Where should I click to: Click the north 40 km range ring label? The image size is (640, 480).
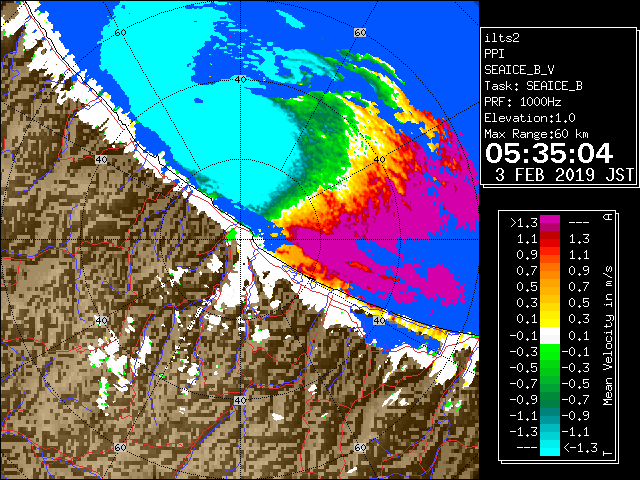[240, 79]
